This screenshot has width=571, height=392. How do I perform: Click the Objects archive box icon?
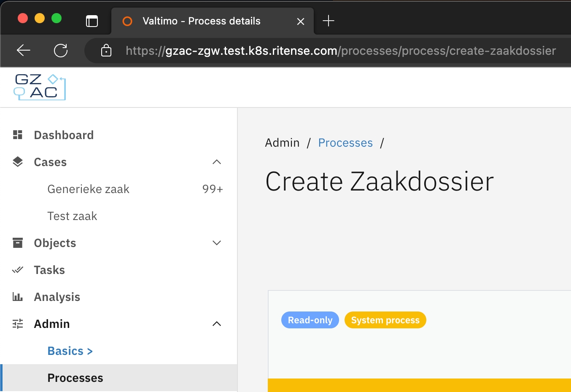18,243
